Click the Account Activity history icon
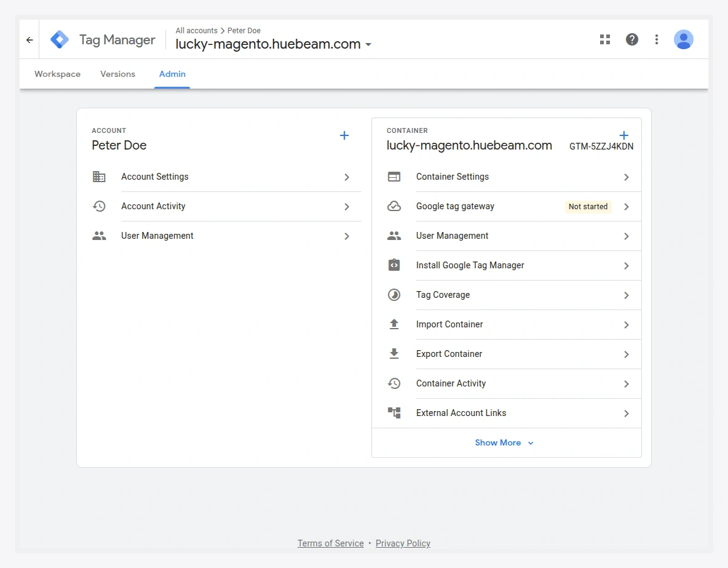This screenshot has width=728, height=568. tap(99, 206)
